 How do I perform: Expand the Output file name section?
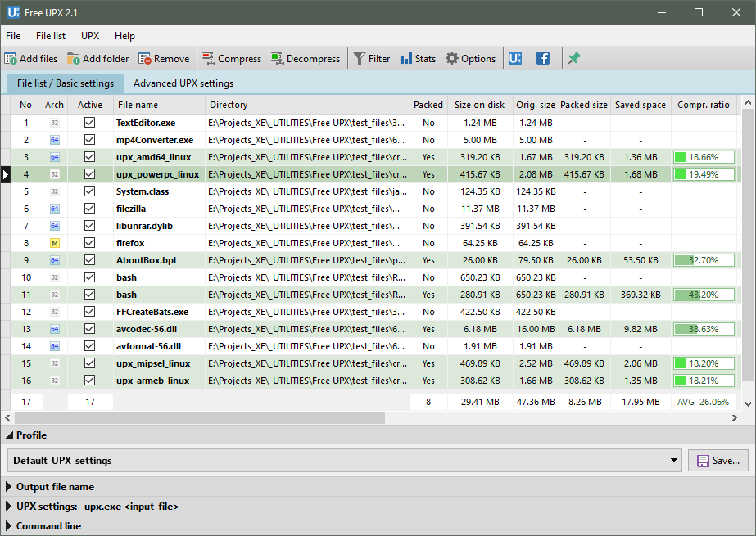[10, 487]
